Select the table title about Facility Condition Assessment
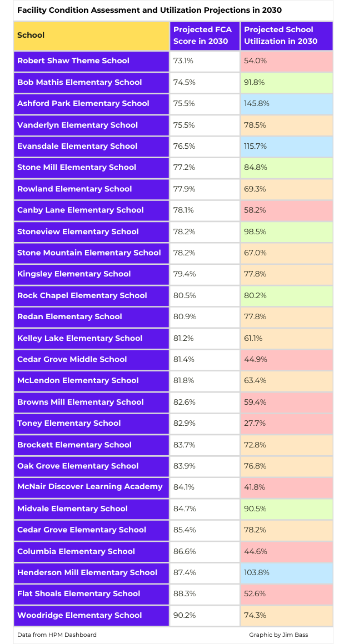This screenshot has height=644, width=359. point(149,10)
